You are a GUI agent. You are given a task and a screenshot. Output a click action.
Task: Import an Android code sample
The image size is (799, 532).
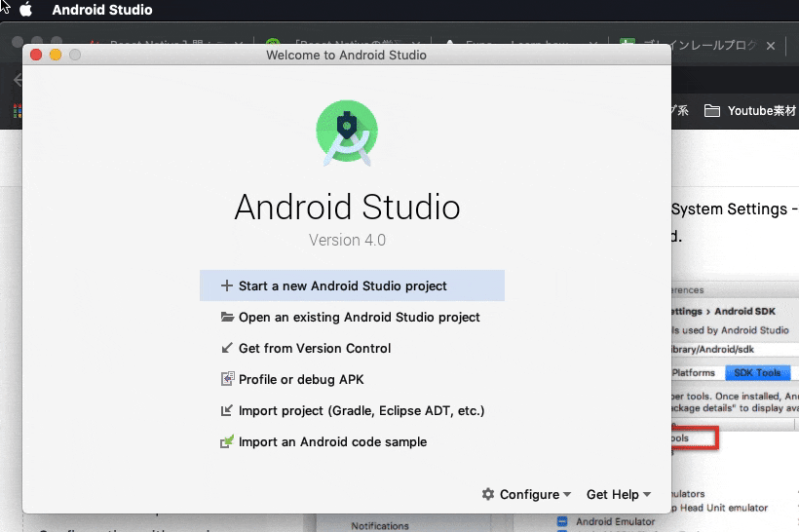[x=352, y=441]
